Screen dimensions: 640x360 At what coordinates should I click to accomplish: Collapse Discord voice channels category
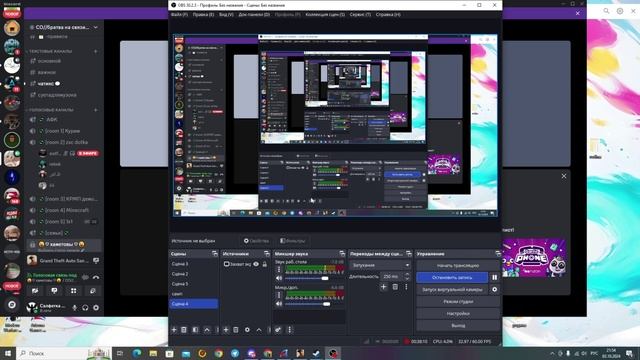(x=51, y=110)
